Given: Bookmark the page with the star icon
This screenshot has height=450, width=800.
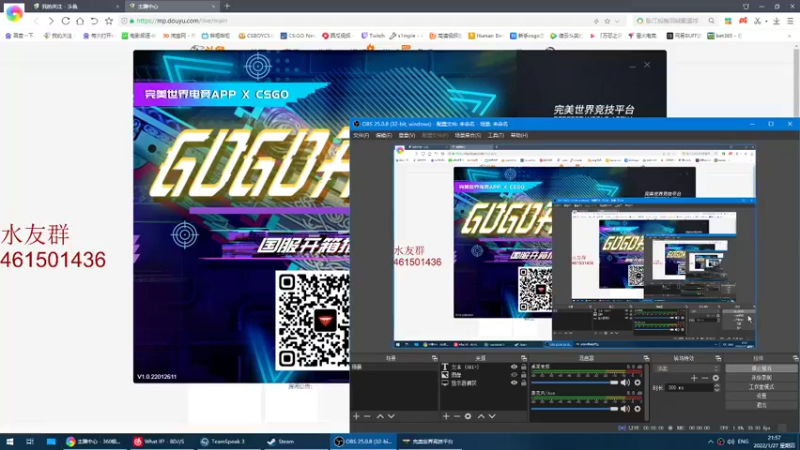Looking at the screenshot, I should pyautogui.click(x=109, y=21).
